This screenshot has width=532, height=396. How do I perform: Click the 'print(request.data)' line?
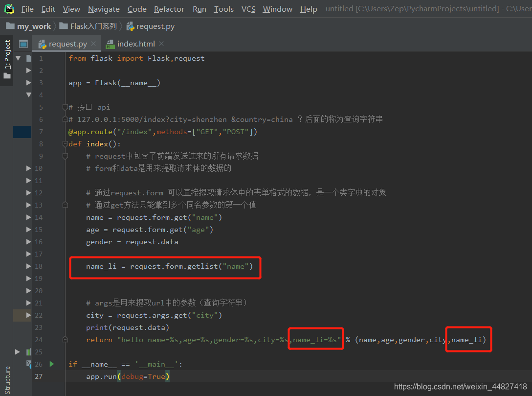point(128,327)
